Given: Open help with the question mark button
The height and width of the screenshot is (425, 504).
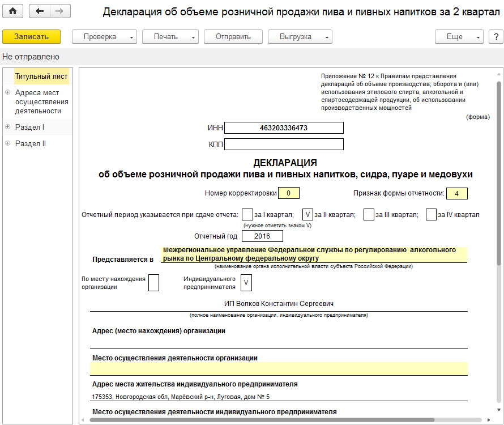Looking at the screenshot, I should pyautogui.click(x=496, y=37).
